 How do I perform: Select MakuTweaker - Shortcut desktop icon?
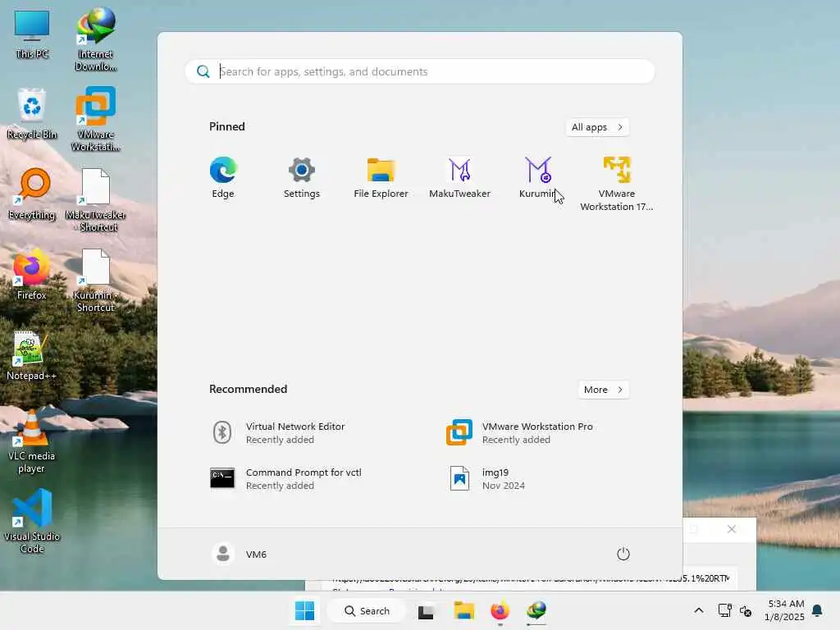[96, 200]
